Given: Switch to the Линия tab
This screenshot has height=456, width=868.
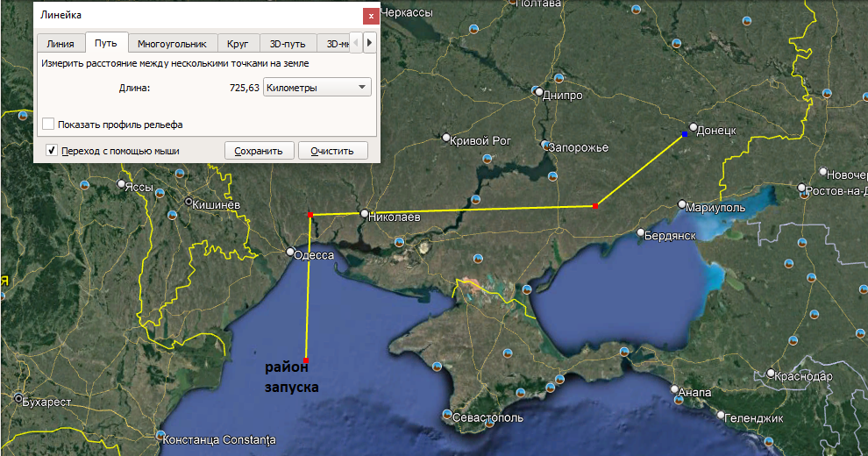Looking at the screenshot, I should 60,44.
